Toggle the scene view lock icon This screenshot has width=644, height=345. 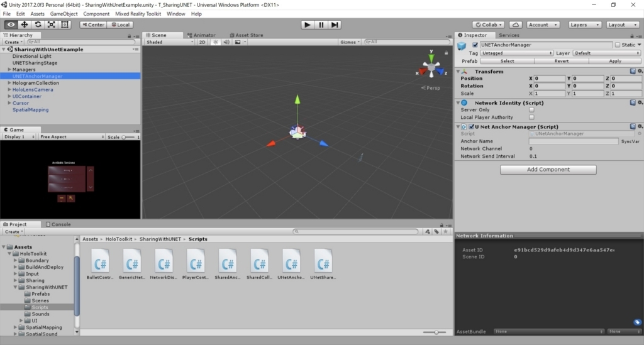point(446,53)
